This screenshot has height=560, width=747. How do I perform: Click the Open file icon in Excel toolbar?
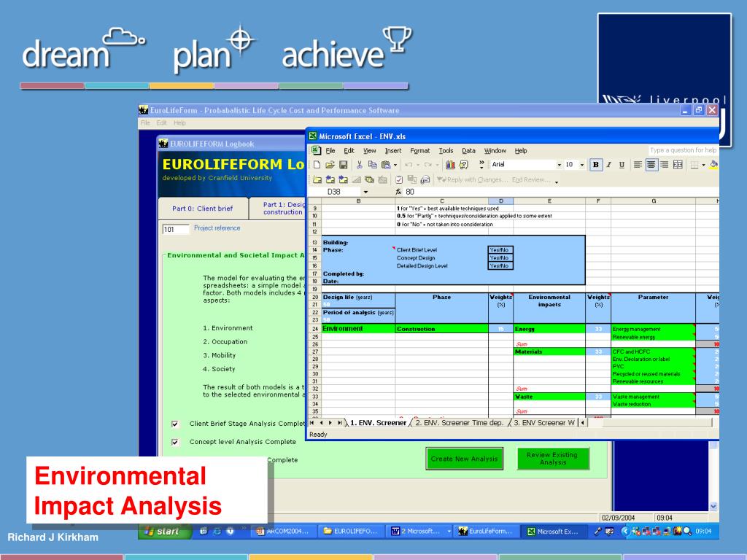pyautogui.click(x=330, y=165)
